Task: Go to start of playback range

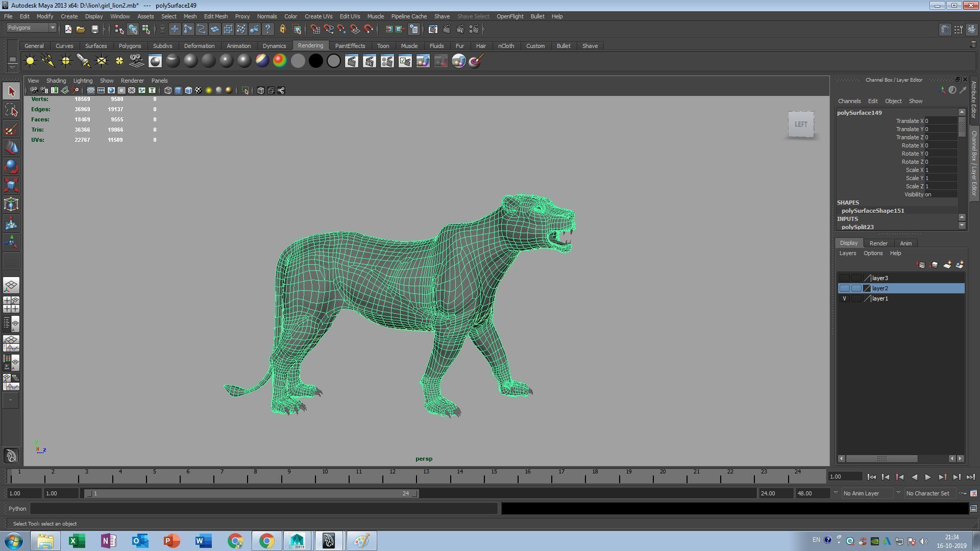Action: click(x=871, y=477)
